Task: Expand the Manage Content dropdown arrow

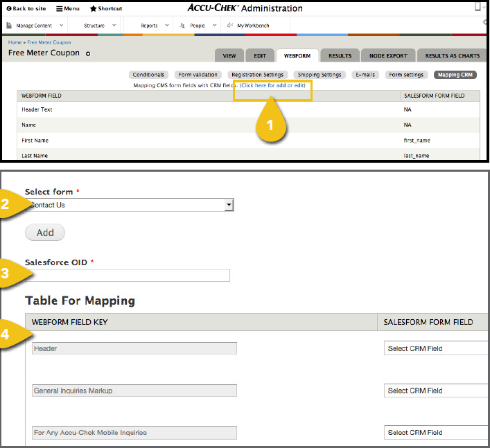Action: point(61,26)
